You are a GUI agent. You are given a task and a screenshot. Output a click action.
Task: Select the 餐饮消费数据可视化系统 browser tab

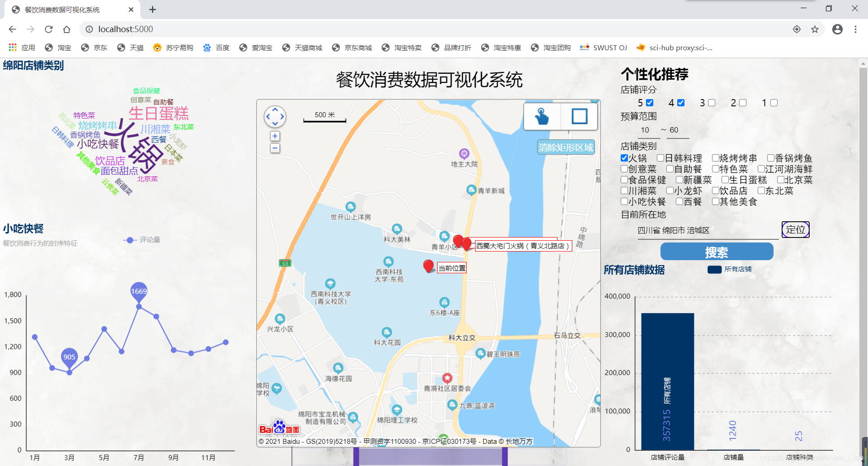72,10
